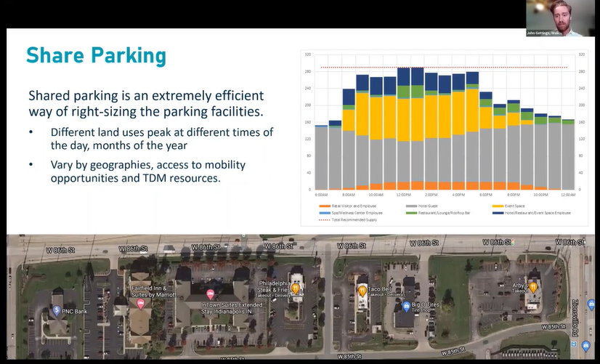Click the red dotted supply line in chart

[x=444, y=68]
